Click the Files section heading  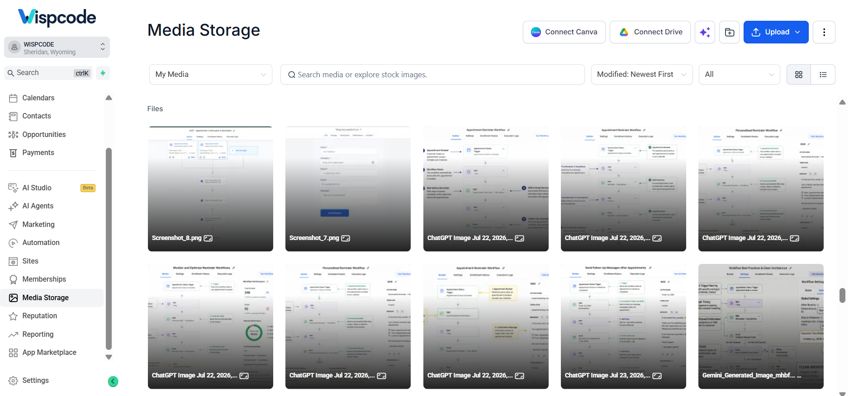[155, 109]
